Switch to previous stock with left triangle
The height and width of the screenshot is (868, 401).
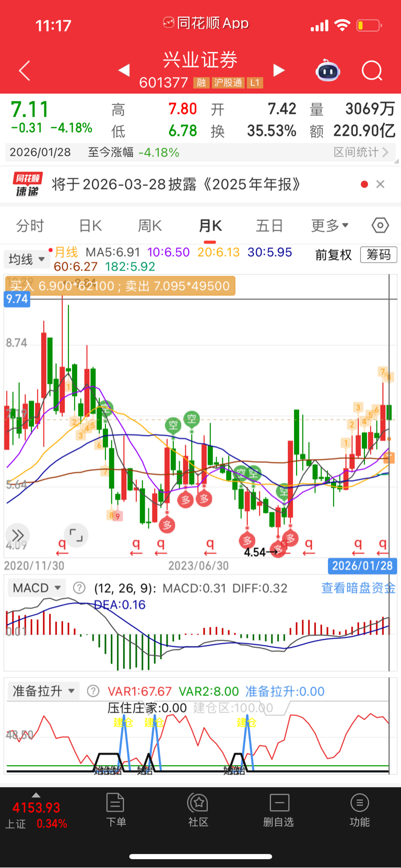[124, 70]
